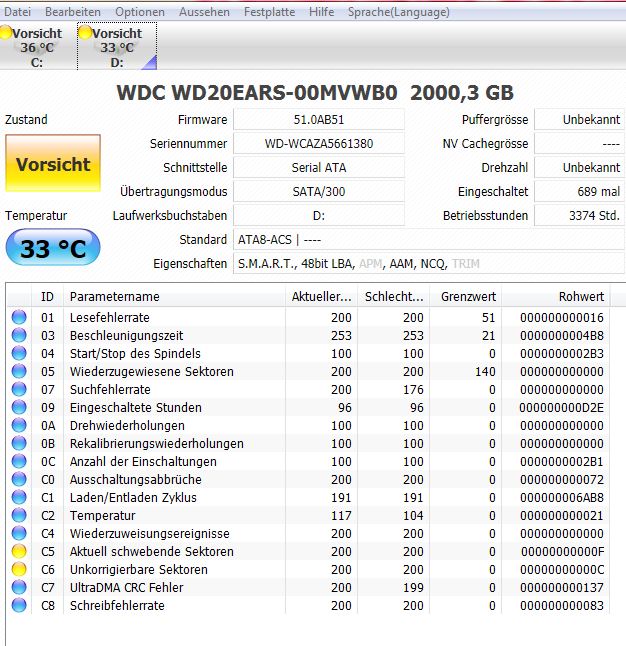
Task: Click blue status icon for Ausschaltungsabbrüche
Action: point(19,479)
